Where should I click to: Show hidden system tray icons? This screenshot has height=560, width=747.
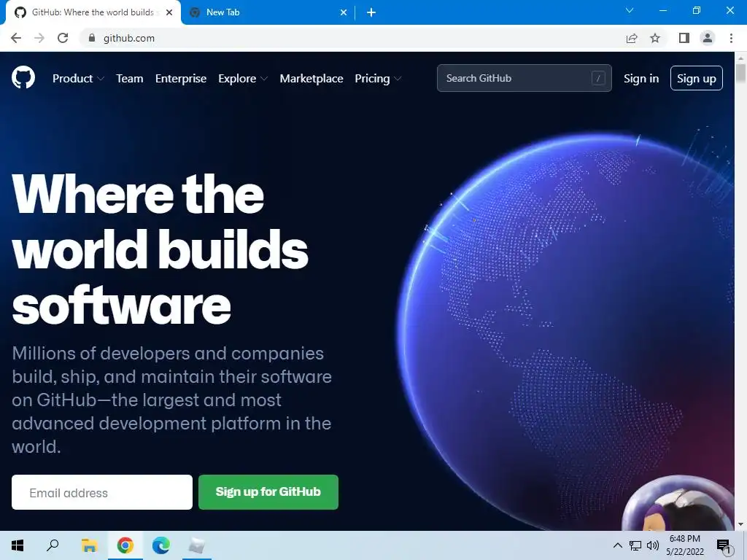[617, 545]
